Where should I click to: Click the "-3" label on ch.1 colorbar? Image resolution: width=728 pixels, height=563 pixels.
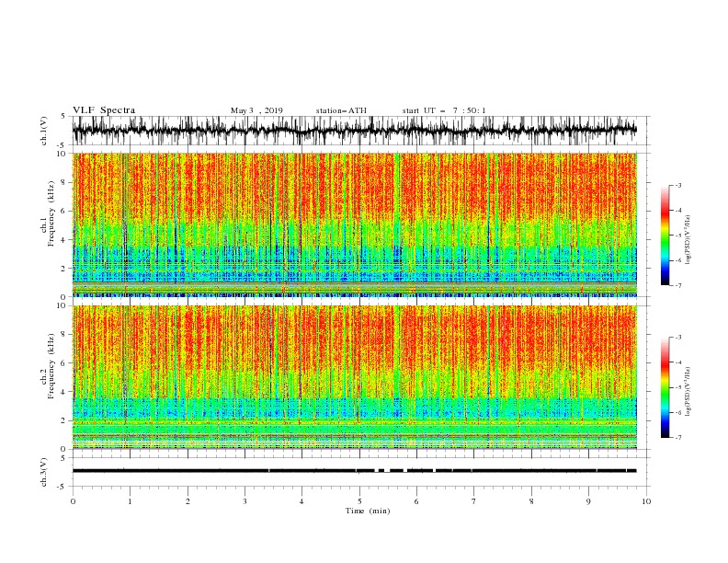pos(677,185)
